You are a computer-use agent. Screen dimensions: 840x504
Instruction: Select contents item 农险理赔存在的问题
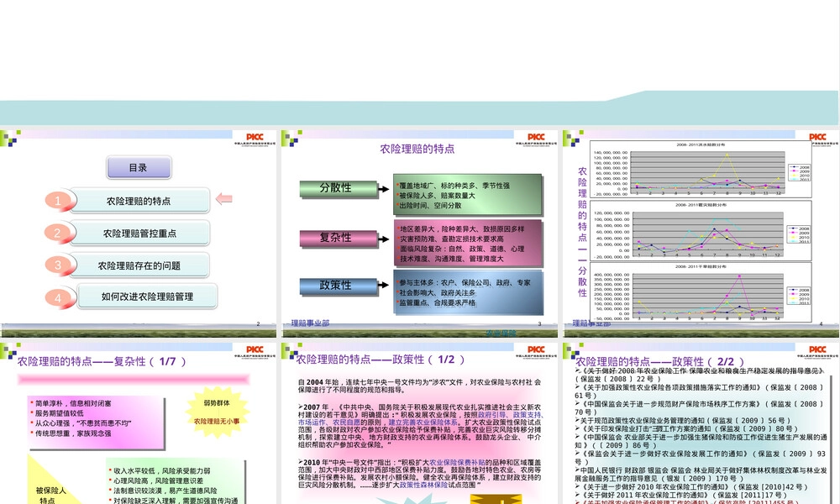pos(139,265)
